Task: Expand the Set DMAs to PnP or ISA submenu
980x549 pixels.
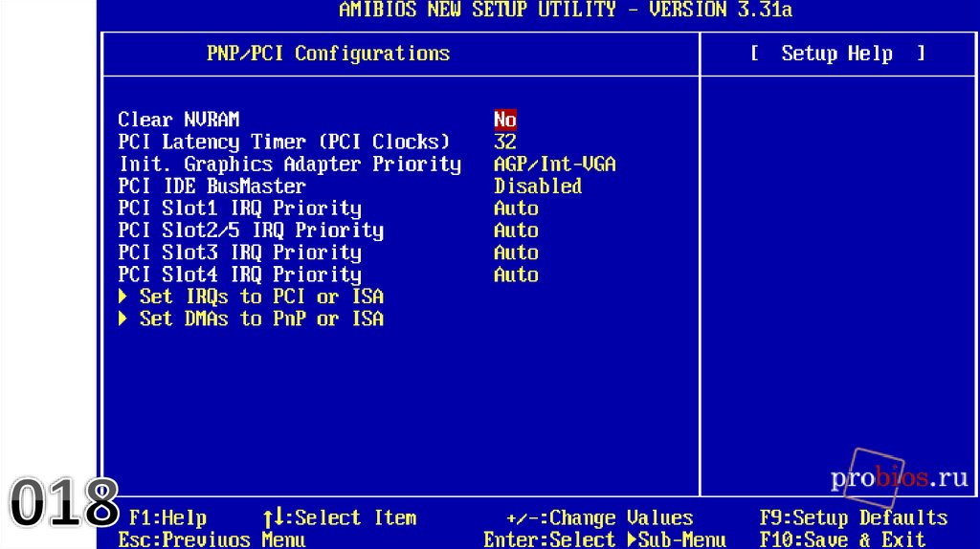Action: [x=260, y=318]
